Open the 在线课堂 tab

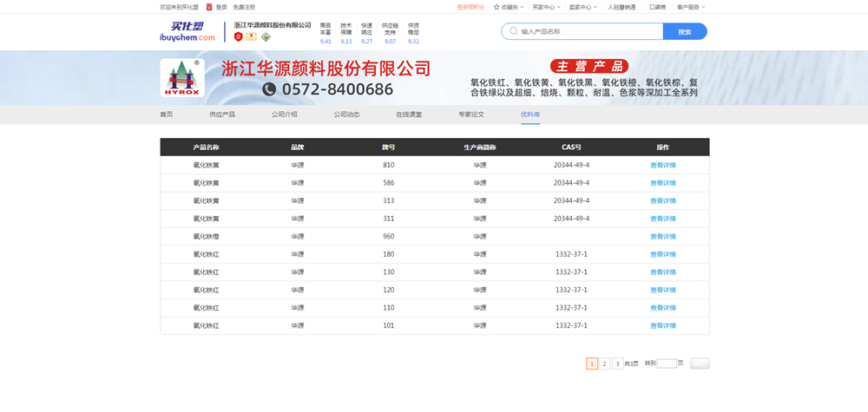(x=409, y=114)
